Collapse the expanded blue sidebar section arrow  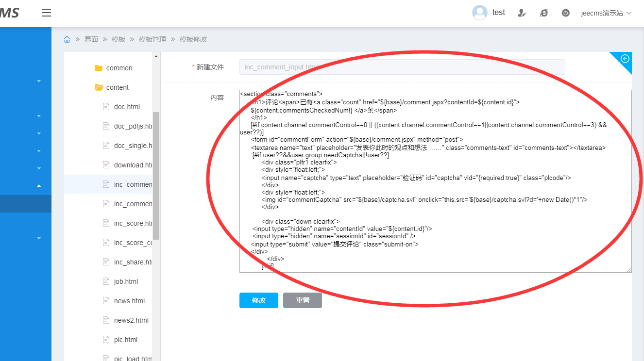[39, 186]
